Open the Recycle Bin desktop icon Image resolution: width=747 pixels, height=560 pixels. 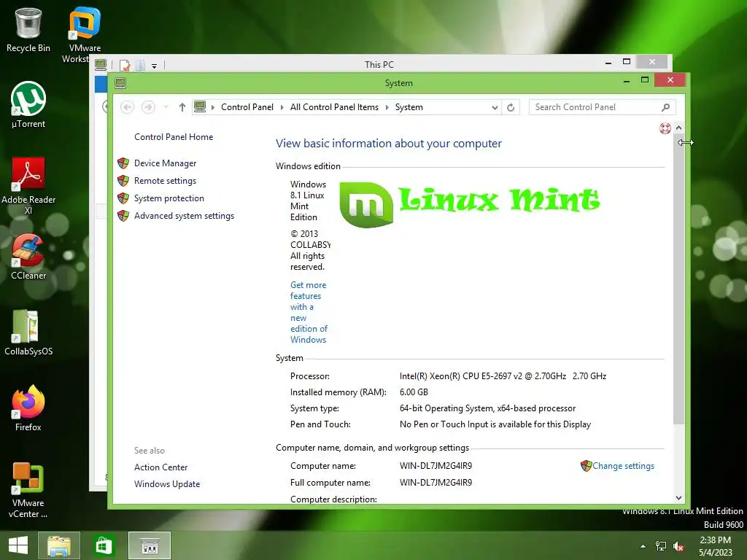[28, 30]
